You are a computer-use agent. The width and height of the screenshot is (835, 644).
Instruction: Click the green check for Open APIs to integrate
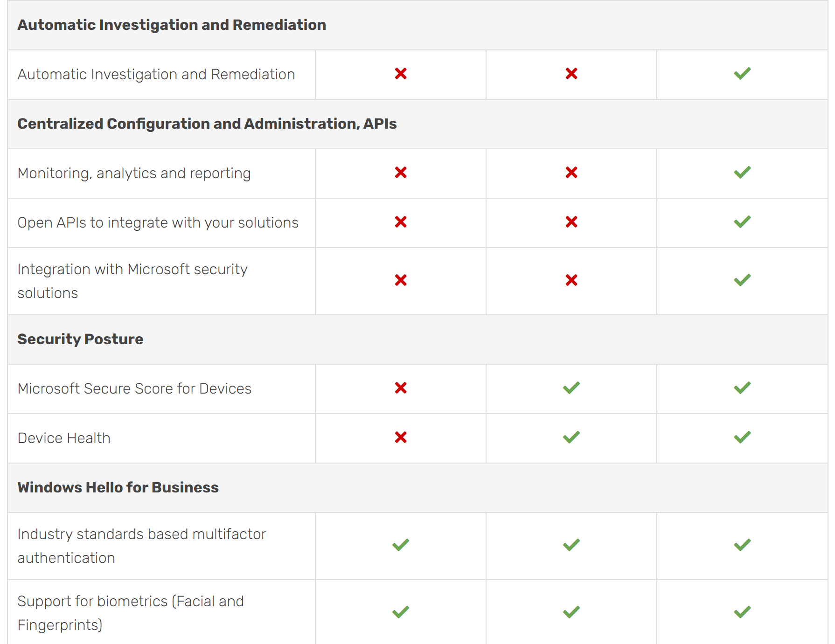pos(742,222)
